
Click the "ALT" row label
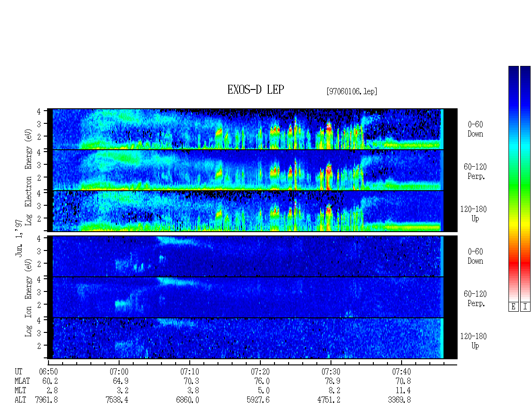pos(20,400)
